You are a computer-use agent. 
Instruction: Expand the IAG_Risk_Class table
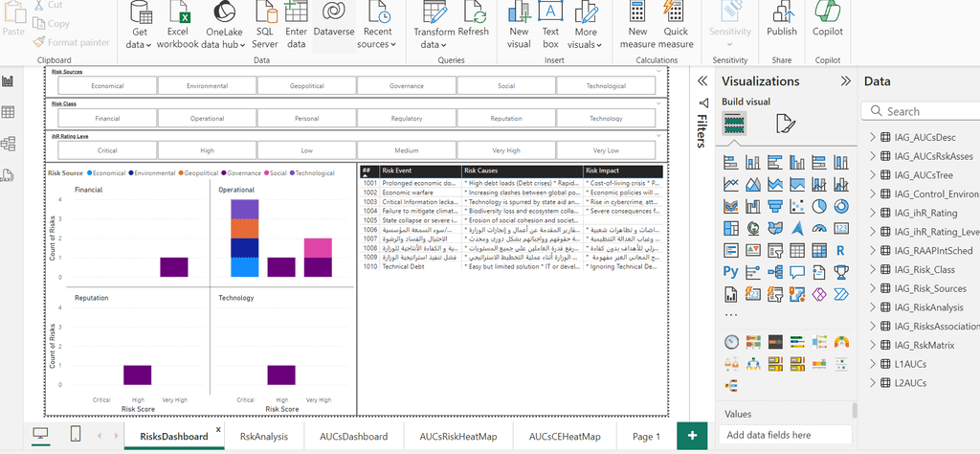(873, 269)
